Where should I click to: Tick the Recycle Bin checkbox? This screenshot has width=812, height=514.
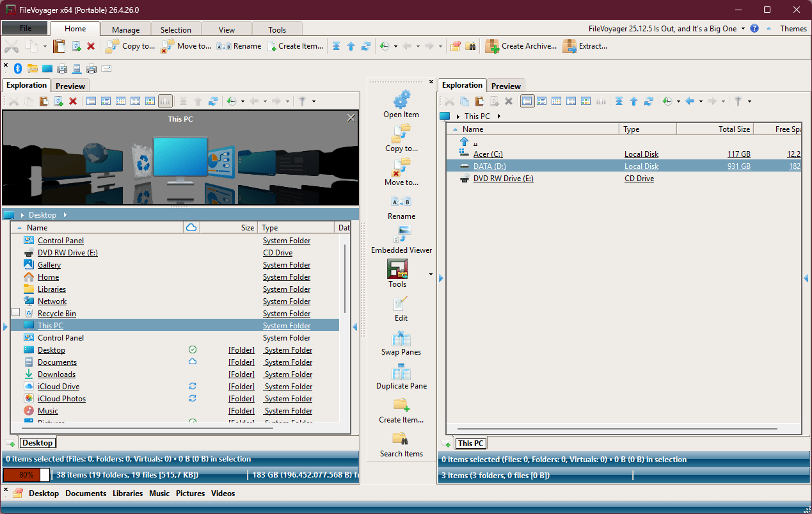pos(16,312)
